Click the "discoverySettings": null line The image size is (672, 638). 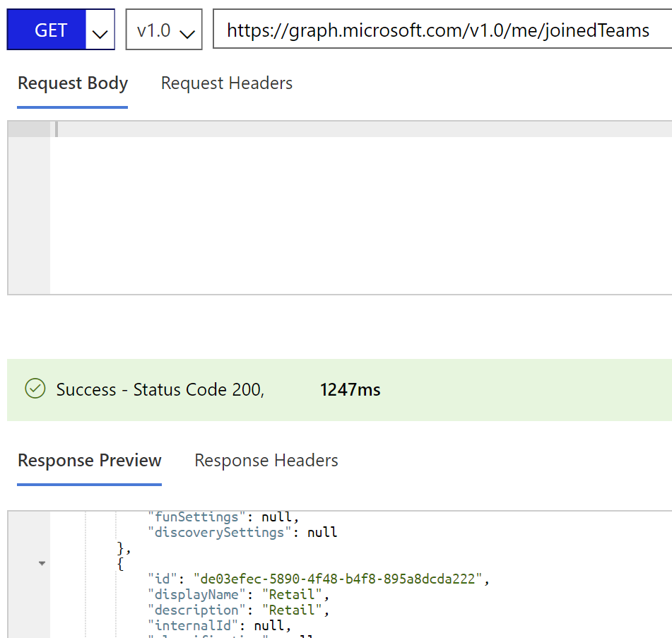[242, 532]
